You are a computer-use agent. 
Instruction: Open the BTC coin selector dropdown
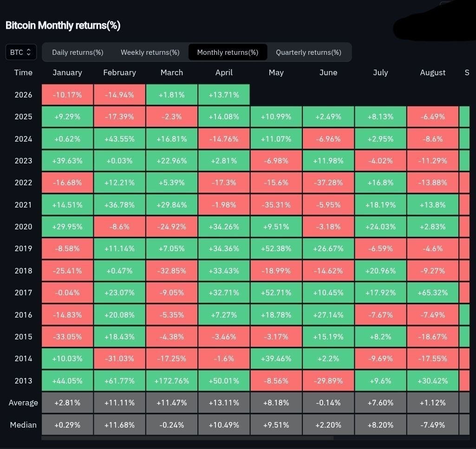(21, 52)
